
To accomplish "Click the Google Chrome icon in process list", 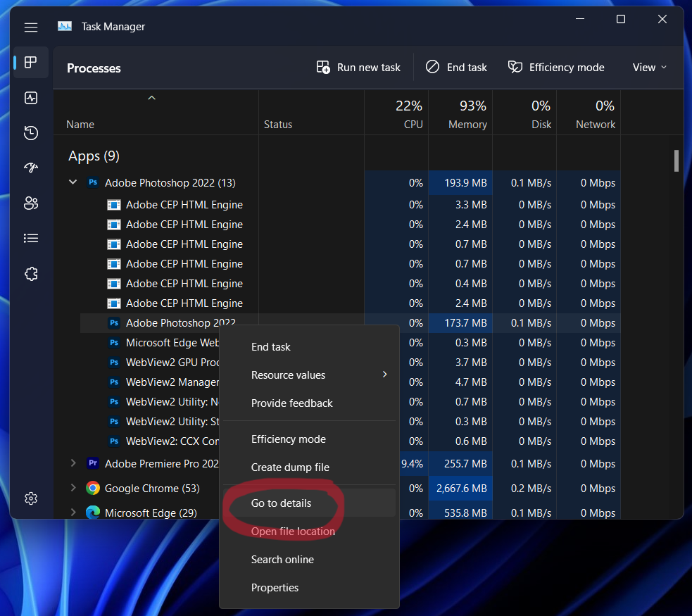I will pyautogui.click(x=93, y=488).
